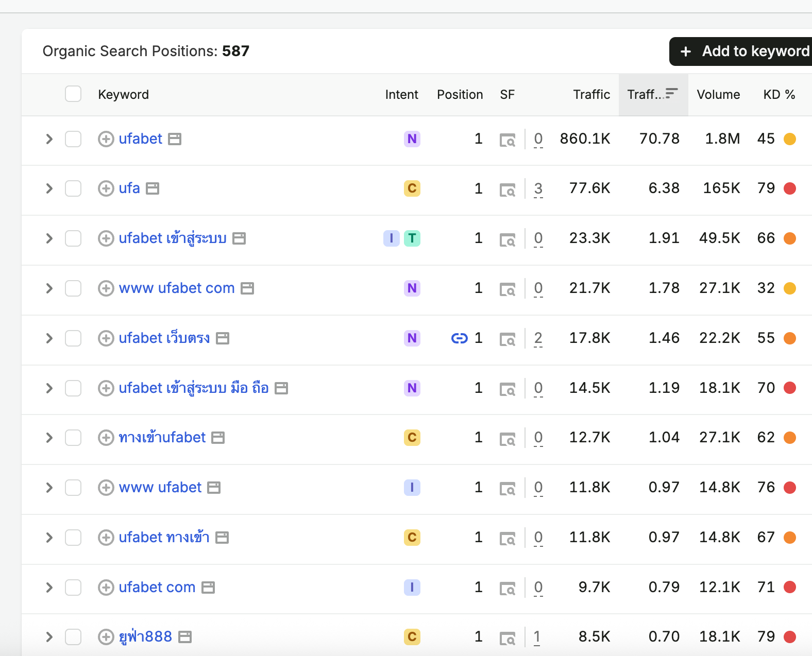
Task: Open the ufabet เข้าสู่ระบบ keyword link
Action: [x=173, y=238]
